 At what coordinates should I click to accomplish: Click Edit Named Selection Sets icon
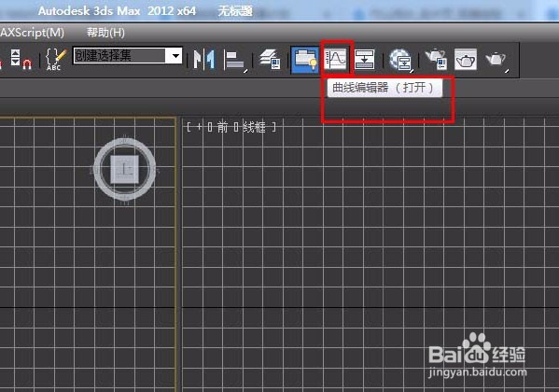(56, 60)
